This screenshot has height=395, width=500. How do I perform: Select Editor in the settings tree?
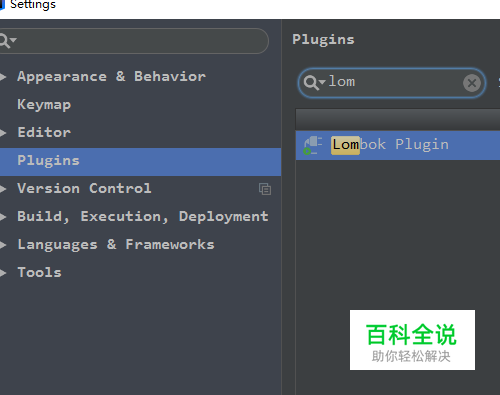pos(44,132)
